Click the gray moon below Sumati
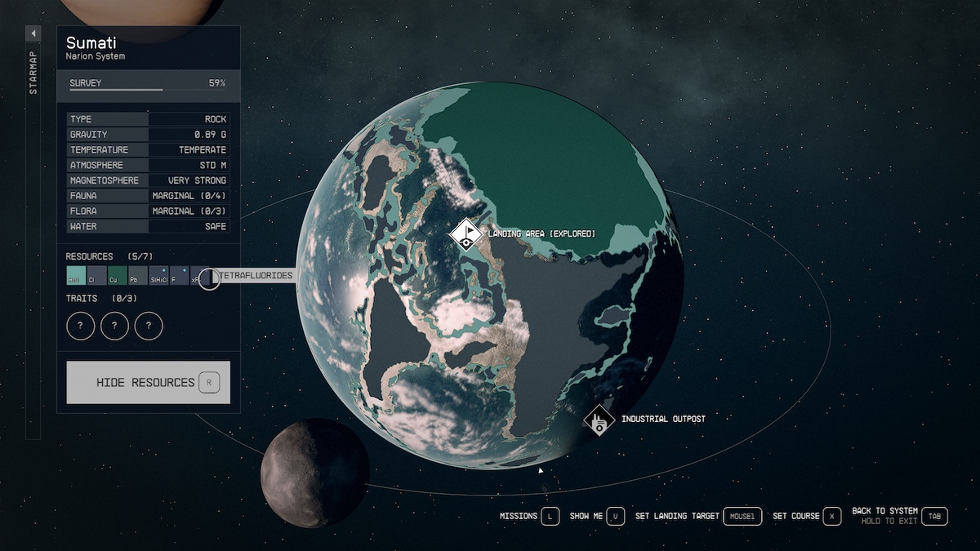 [315, 473]
